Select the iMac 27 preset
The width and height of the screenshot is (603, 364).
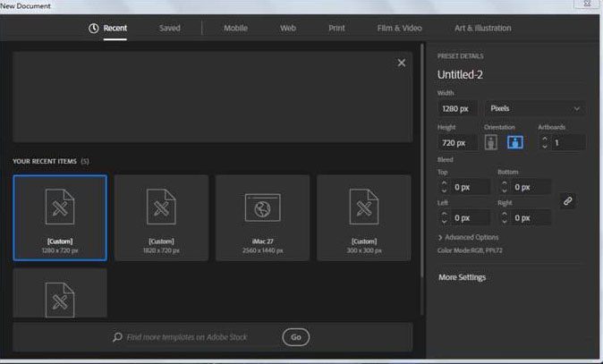tap(263, 217)
